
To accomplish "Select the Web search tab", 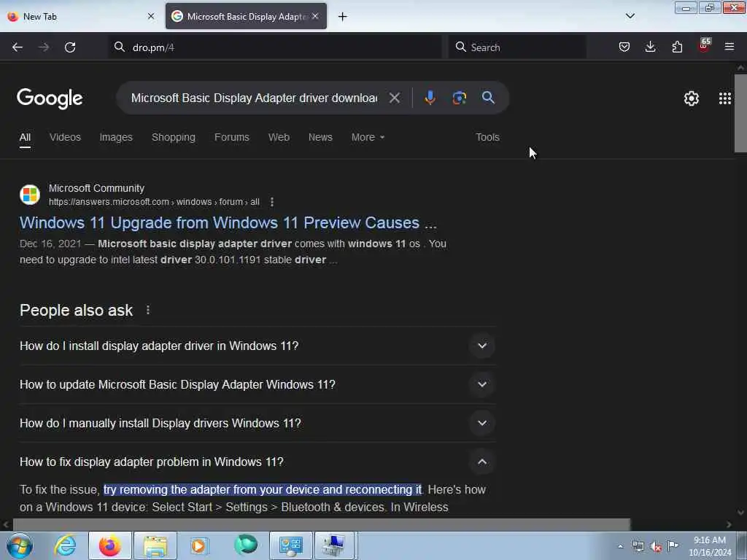I will tap(279, 137).
